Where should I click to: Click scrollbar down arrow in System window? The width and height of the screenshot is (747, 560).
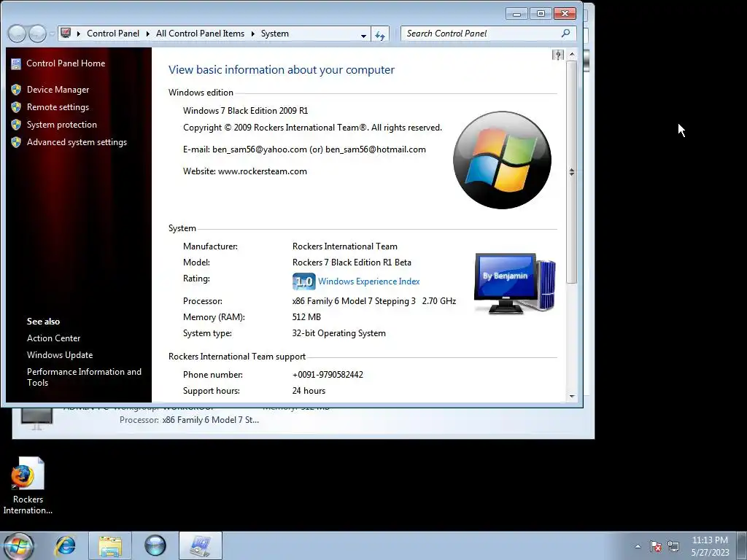point(572,396)
